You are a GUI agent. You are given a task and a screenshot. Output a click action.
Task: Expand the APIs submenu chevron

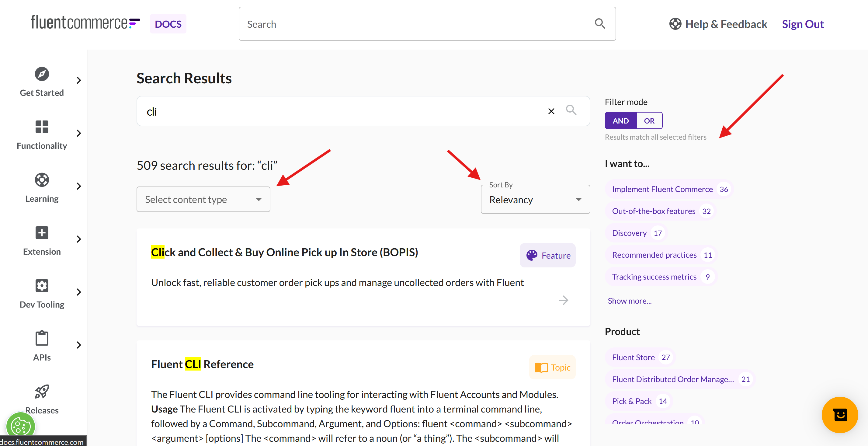coord(78,345)
